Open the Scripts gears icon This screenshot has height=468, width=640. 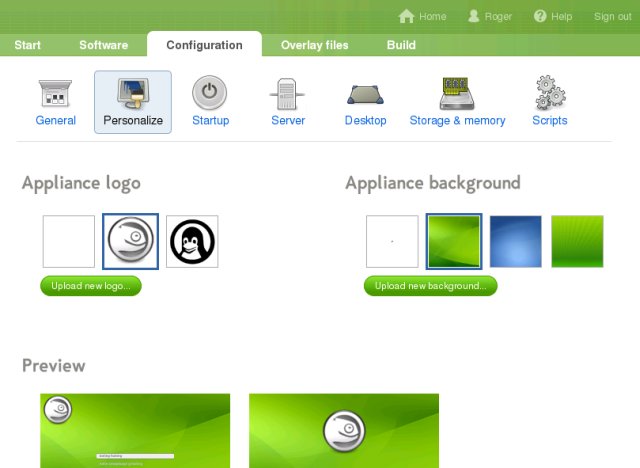click(x=549, y=93)
